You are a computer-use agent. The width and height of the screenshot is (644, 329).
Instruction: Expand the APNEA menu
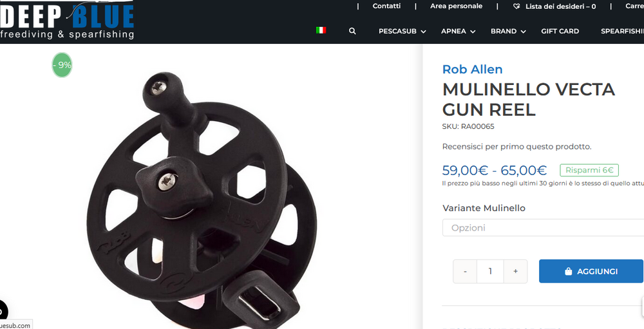(x=458, y=31)
